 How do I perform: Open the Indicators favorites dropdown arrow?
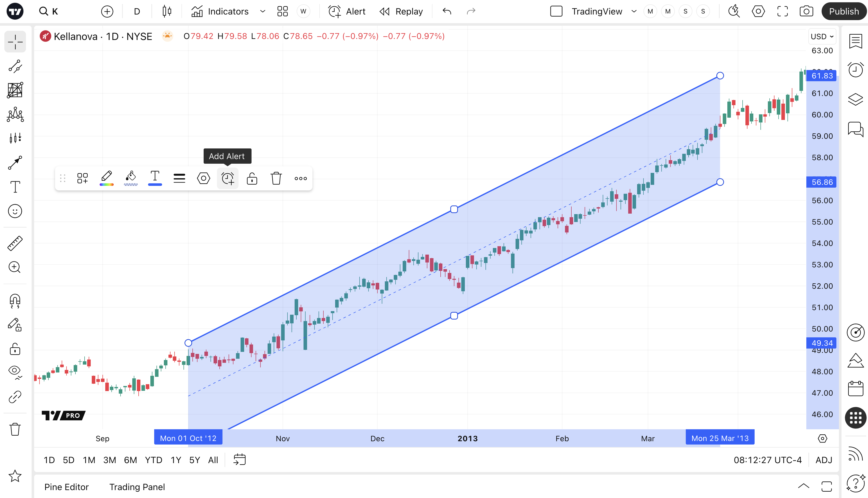click(x=262, y=11)
